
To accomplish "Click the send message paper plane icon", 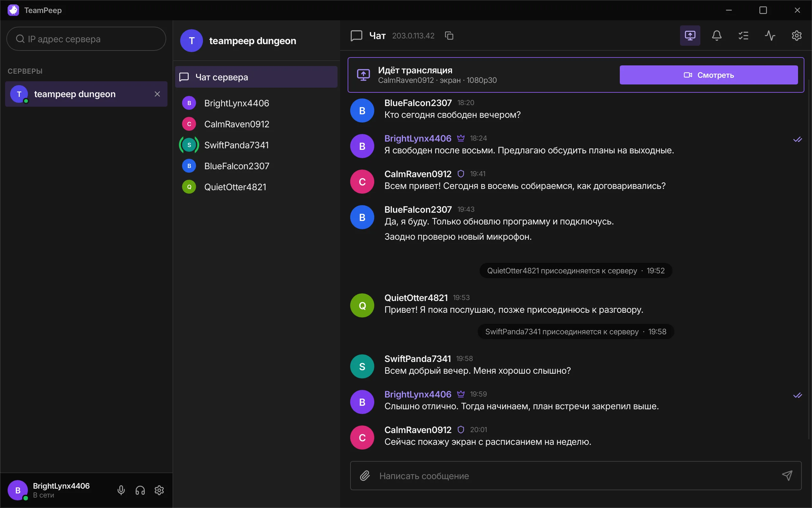I will click(787, 475).
